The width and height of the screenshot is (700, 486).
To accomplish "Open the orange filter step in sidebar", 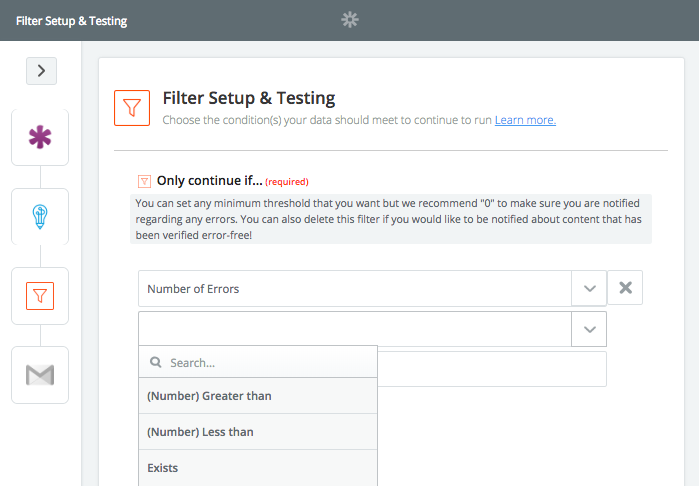I will click(x=40, y=296).
